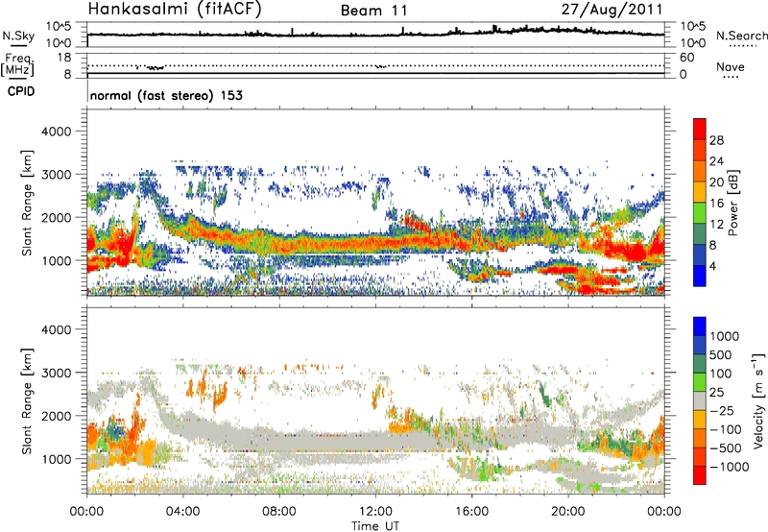
Task: Click the '4000' tick on power panel
Action: (56, 132)
